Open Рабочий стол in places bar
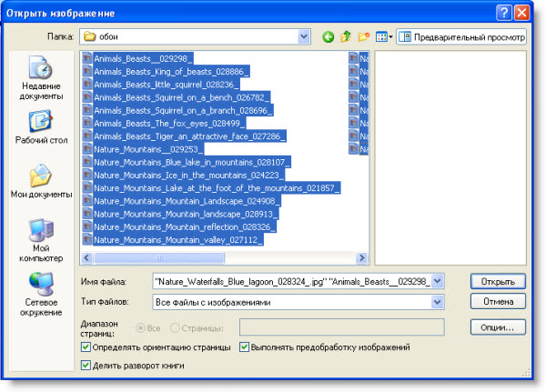This screenshot has height=392, width=546. tap(41, 127)
